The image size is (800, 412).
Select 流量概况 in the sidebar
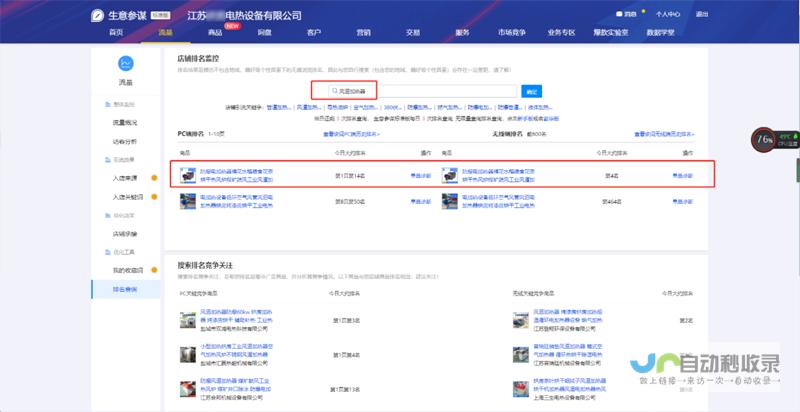coord(125,123)
